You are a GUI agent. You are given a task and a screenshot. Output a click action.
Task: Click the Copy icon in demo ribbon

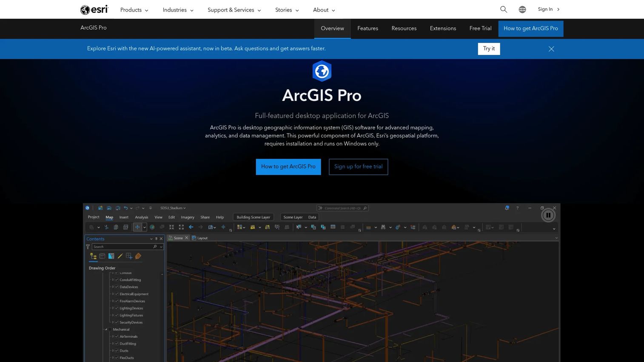(116, 227)
